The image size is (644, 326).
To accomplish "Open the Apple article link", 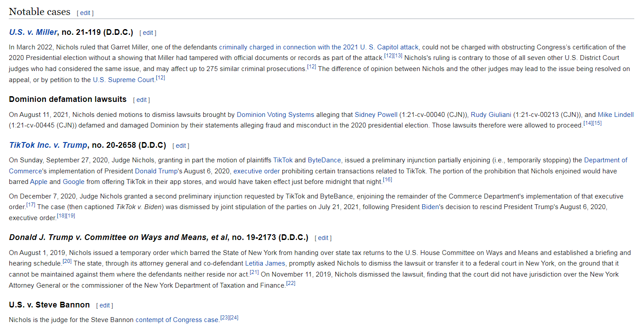I will point(39,182).
